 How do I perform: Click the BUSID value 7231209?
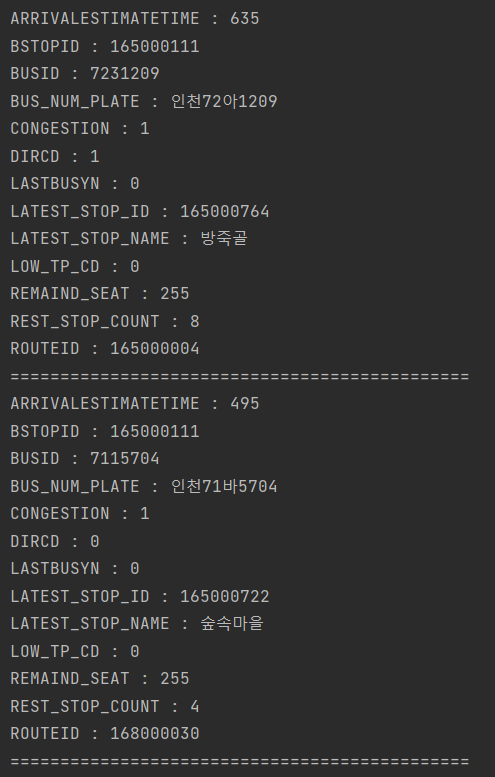(x=124, y=73)
